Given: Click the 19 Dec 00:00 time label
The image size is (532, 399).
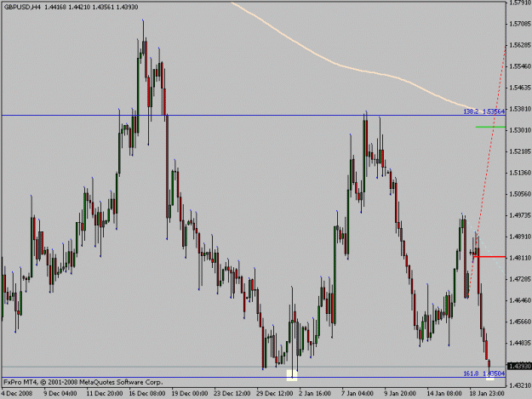Looking at the screenshot, I should pos(190,394).
